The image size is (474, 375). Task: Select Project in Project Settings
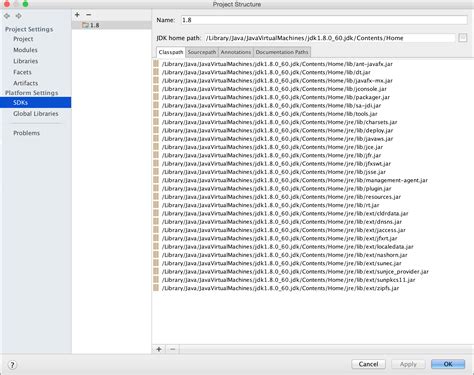[x=23, y=39]
